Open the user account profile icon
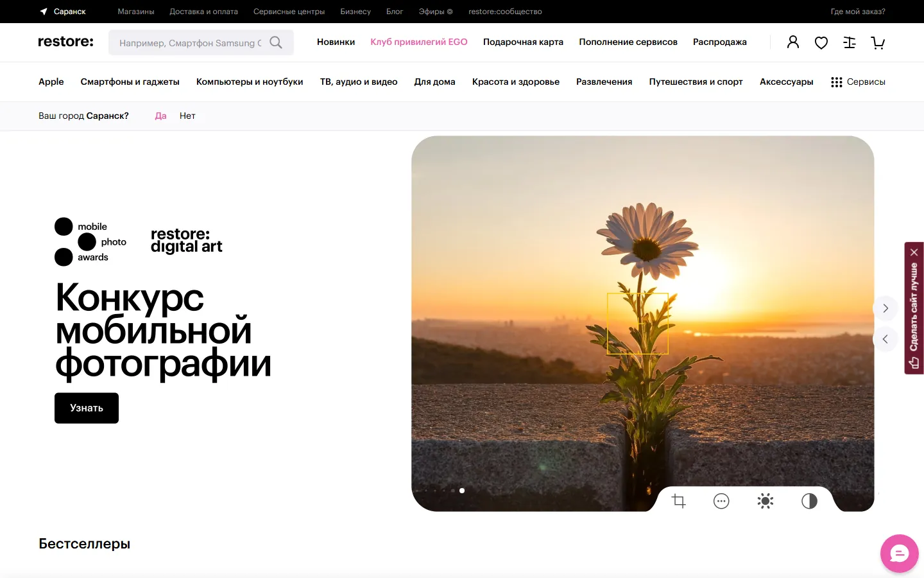This screenshot has height=578, width=924. point(793,42)
